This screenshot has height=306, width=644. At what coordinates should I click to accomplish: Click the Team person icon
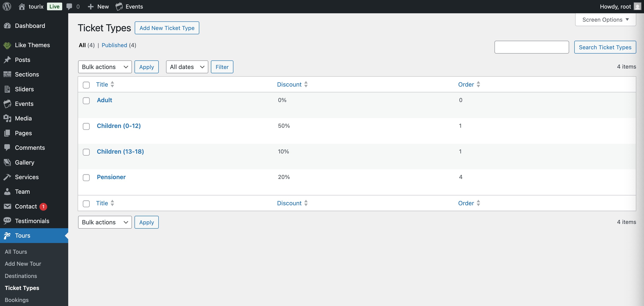pos(7,192)
